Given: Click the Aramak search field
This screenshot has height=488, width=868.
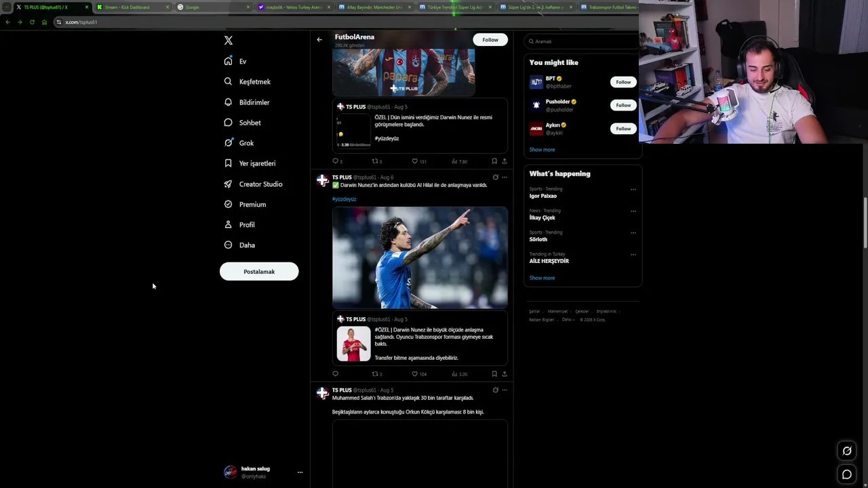Looking at the screenshot, I should [x=583, y=41].
